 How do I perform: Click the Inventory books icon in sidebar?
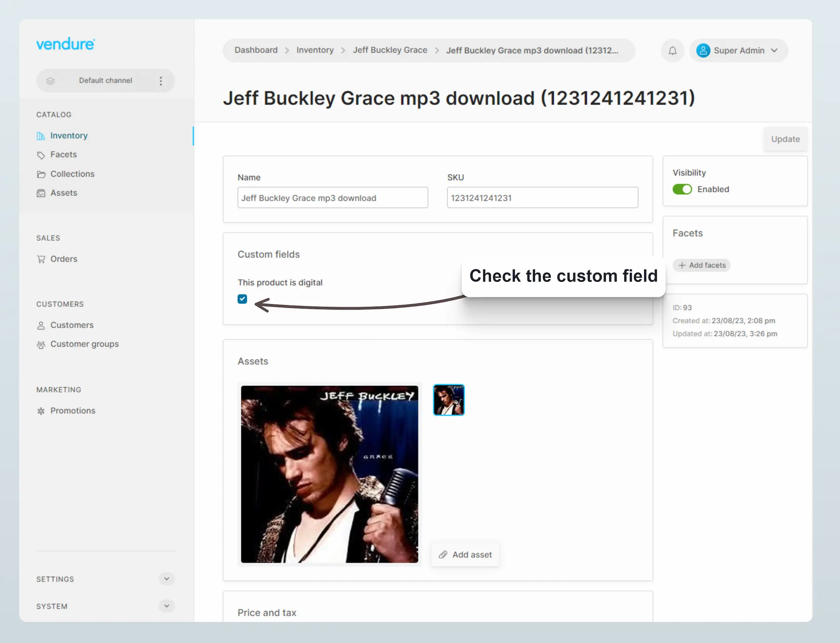pos(41,136)
